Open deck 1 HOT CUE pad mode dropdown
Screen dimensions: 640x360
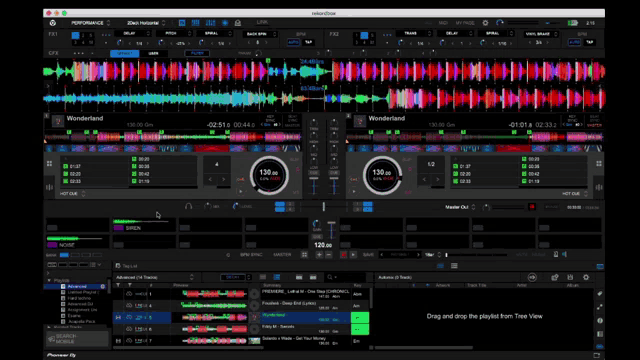pos(72,193)
